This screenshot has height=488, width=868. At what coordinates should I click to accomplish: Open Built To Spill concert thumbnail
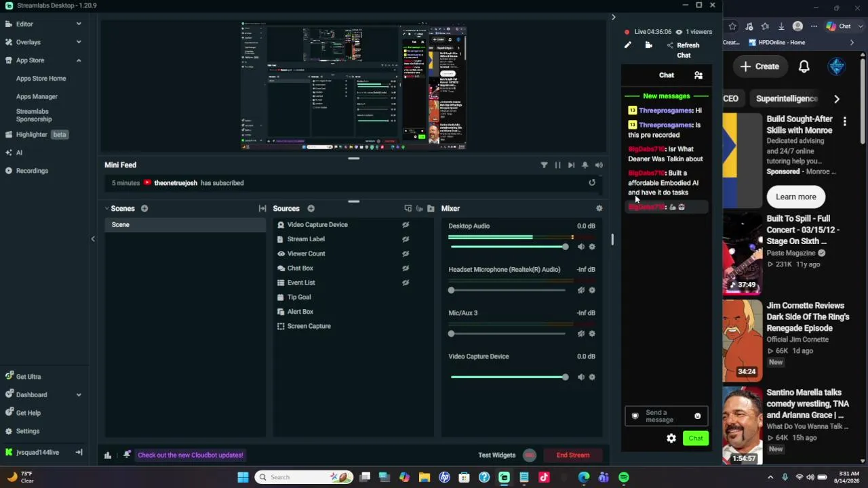(x=743, y=254)
